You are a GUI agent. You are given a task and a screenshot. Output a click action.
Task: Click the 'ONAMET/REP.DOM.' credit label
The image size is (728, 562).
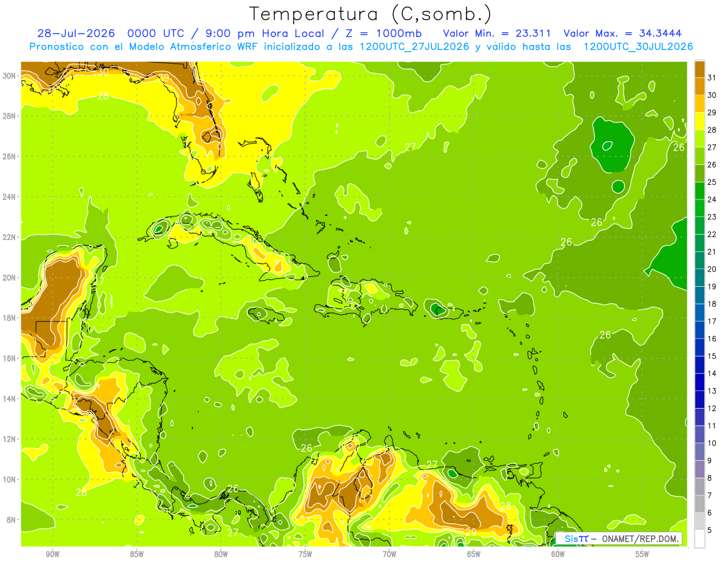click(x=639, y=538)
